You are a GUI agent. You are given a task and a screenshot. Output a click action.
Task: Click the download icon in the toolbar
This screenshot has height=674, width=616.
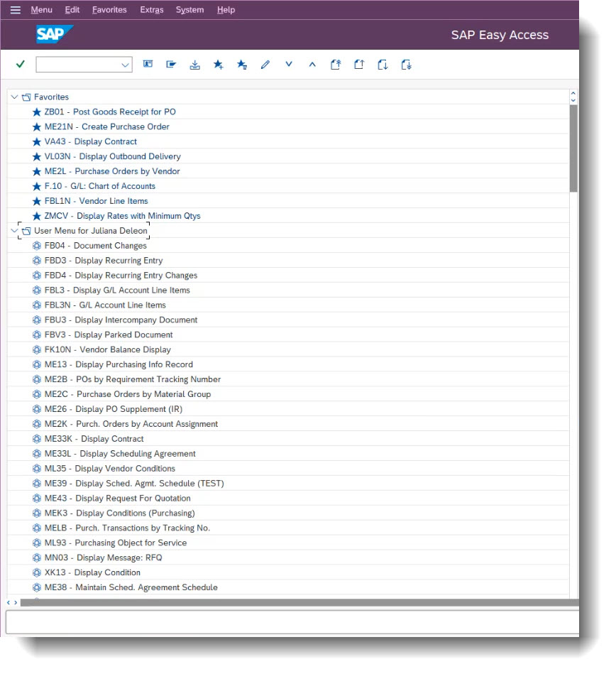click(194, 65)
